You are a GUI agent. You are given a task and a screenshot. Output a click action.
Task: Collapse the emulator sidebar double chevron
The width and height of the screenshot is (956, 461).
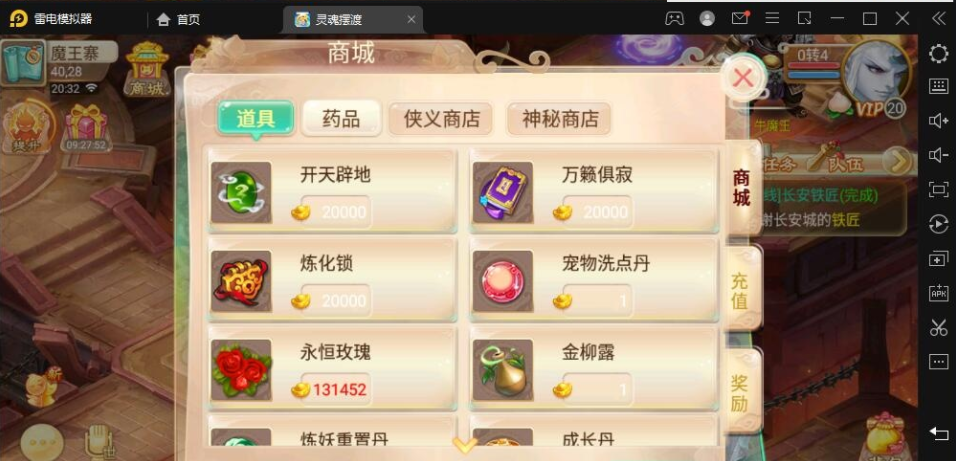938,19
